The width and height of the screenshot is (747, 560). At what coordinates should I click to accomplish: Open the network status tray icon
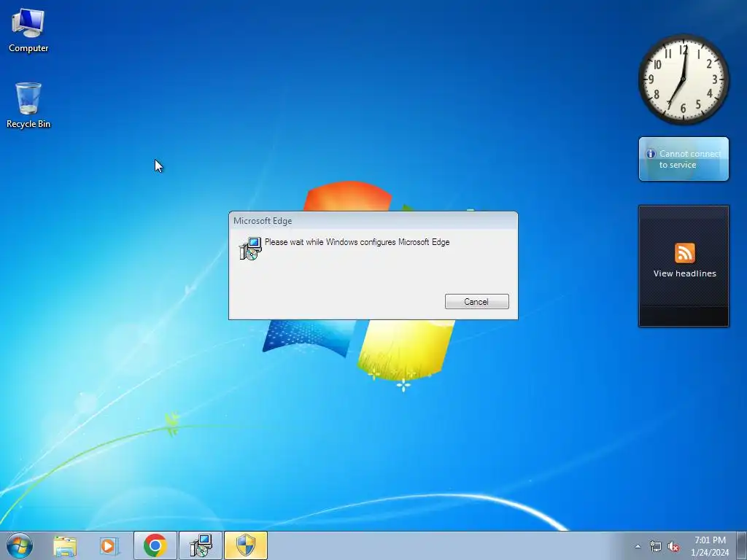click(x=656, y=547)
